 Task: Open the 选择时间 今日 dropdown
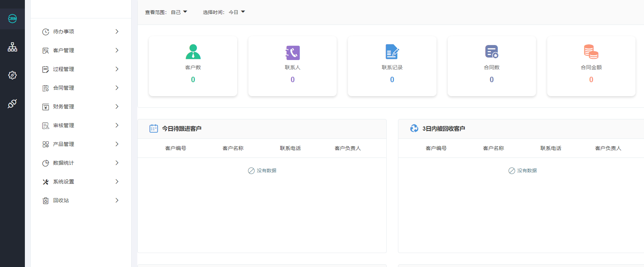click(x=237, y=12)
